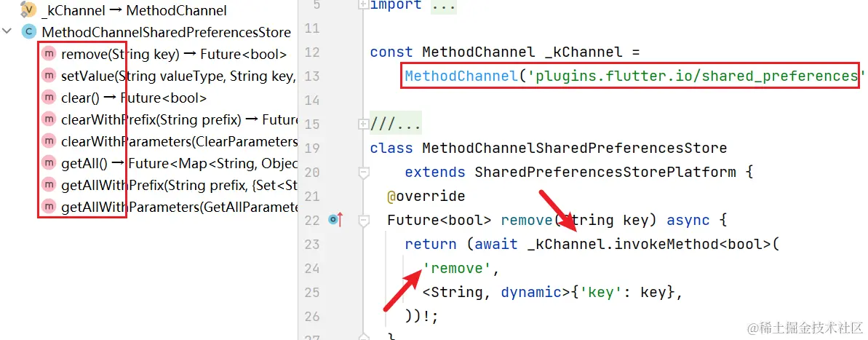The width and height of the screenshot is (868, 340).
Task: Click the clear() method icon
Action: pyautogui.click(x=49, y=98)
